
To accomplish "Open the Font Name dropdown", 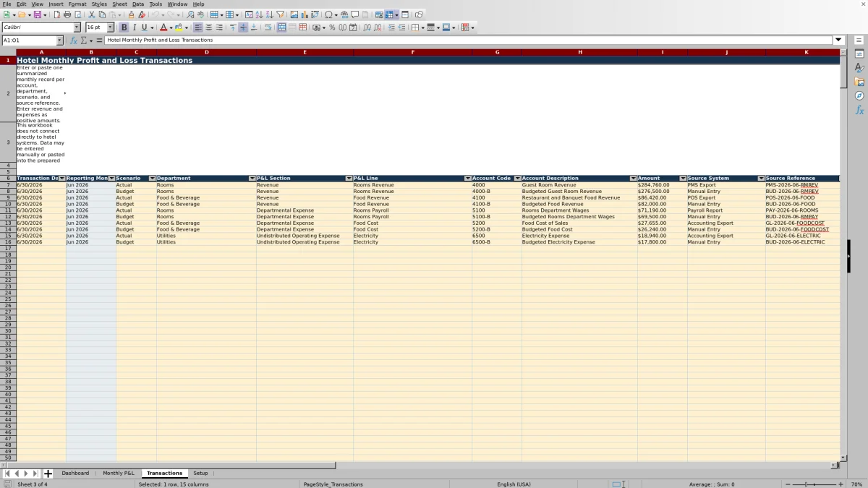I will (77, 27).
